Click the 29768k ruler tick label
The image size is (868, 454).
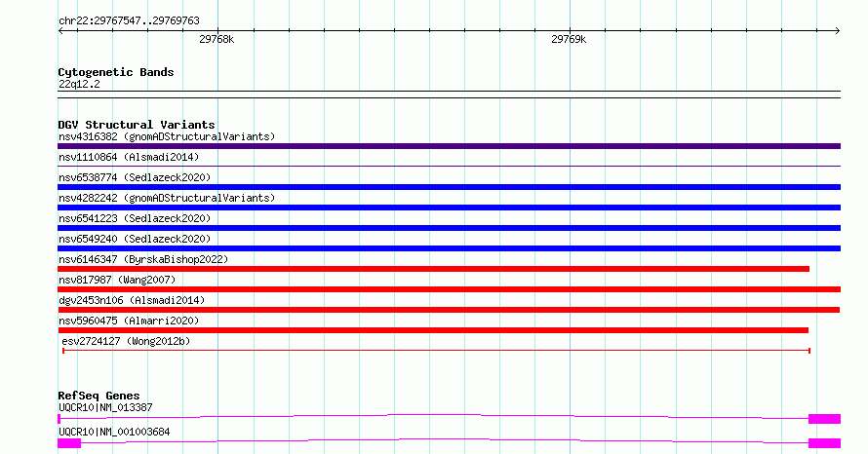(217, 39)
